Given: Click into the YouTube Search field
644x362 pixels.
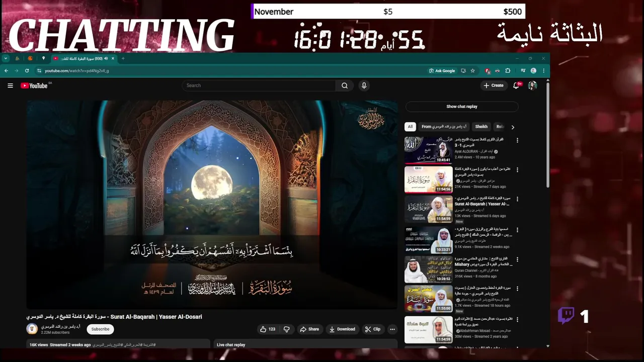Looking at the screenshot, I should 259,85.
